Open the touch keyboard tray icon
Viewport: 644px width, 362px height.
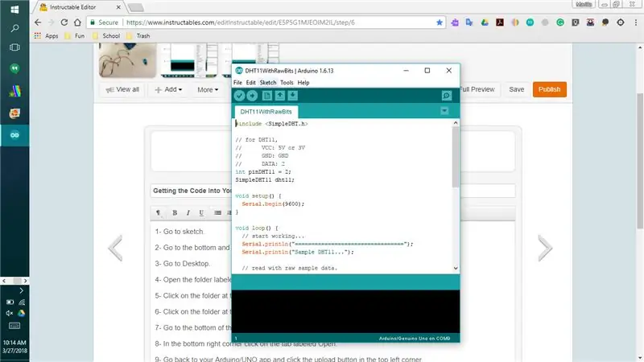(x=14, y=326)
